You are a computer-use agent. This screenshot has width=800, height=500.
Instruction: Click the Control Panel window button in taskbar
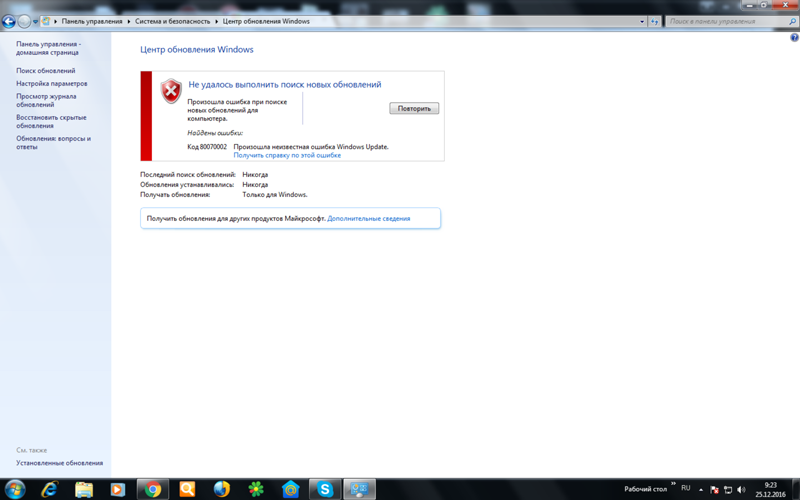(x=360, y=489)
